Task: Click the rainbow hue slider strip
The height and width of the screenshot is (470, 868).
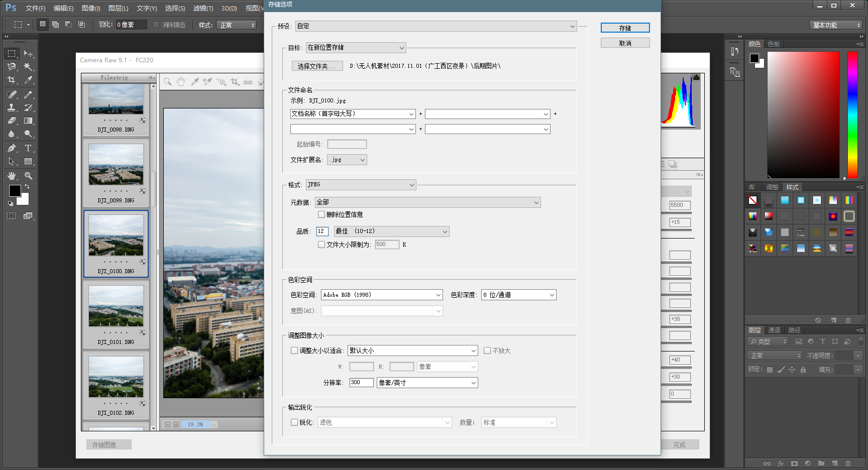Action: click(852, 114)
